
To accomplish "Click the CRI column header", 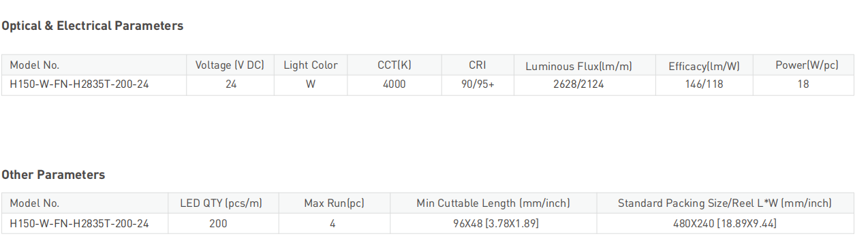I will [478, 65].
